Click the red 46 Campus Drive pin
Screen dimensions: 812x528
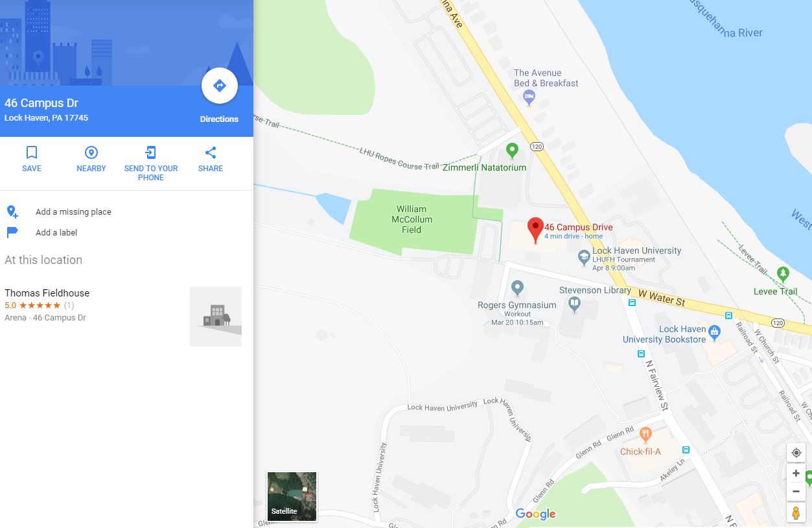point(535,230)
